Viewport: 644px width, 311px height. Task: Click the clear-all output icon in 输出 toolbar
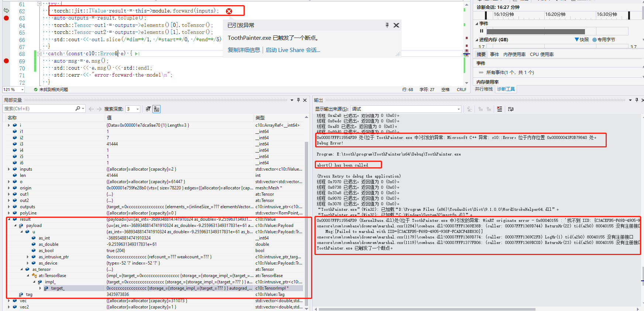pyautogui.click(x=499, y=109)
